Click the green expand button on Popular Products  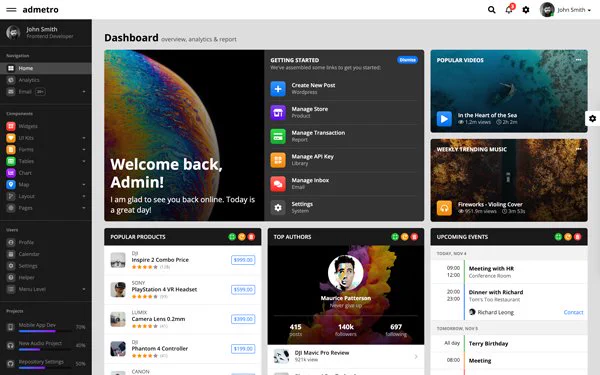[x=232, y=237]
